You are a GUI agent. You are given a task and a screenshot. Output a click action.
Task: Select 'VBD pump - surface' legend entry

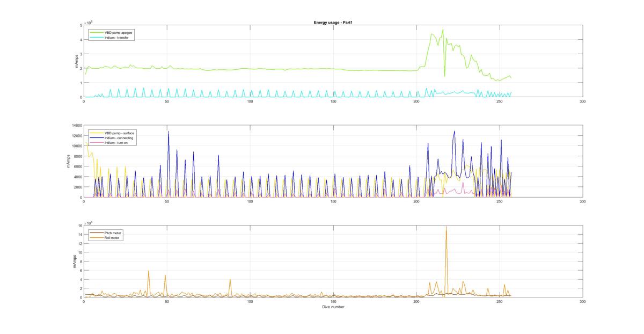tap(120, 133)
